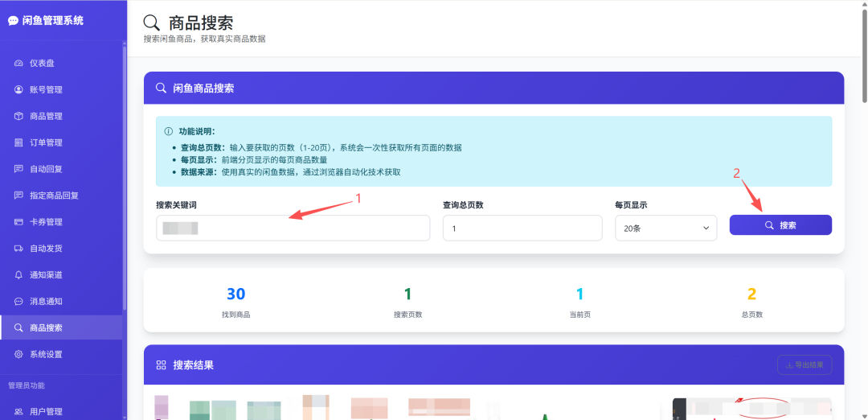
Task: Click the bell icon beside 通知渠道
Action: [18, 275]
